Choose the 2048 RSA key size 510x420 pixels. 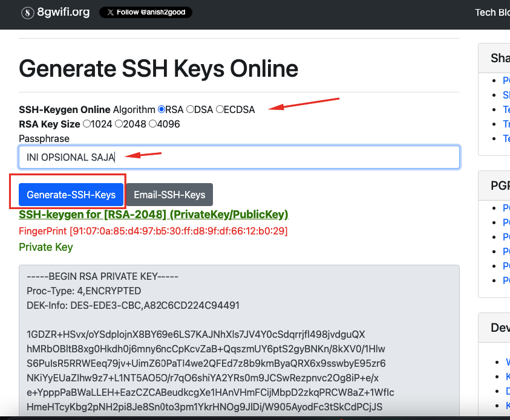point(119,124)
